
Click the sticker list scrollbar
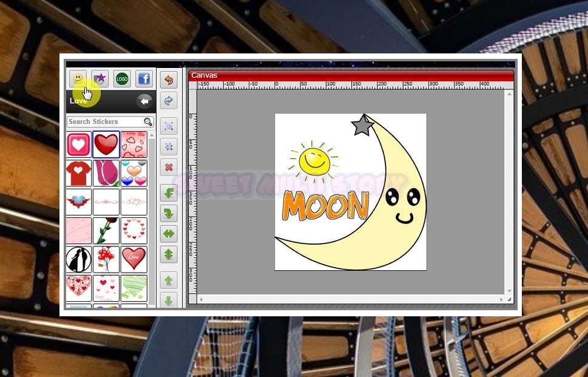tap(152, 222)
